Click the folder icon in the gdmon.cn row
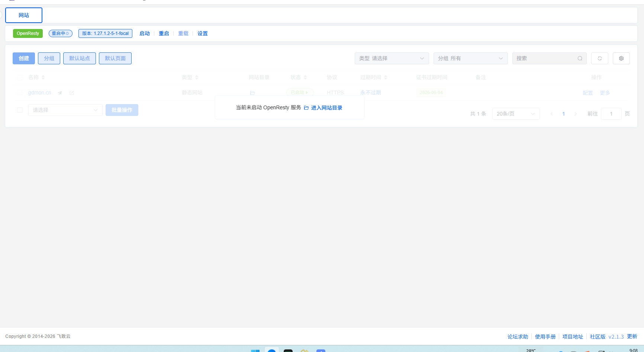This screenshot has width=644, height=352. (252, 93)
